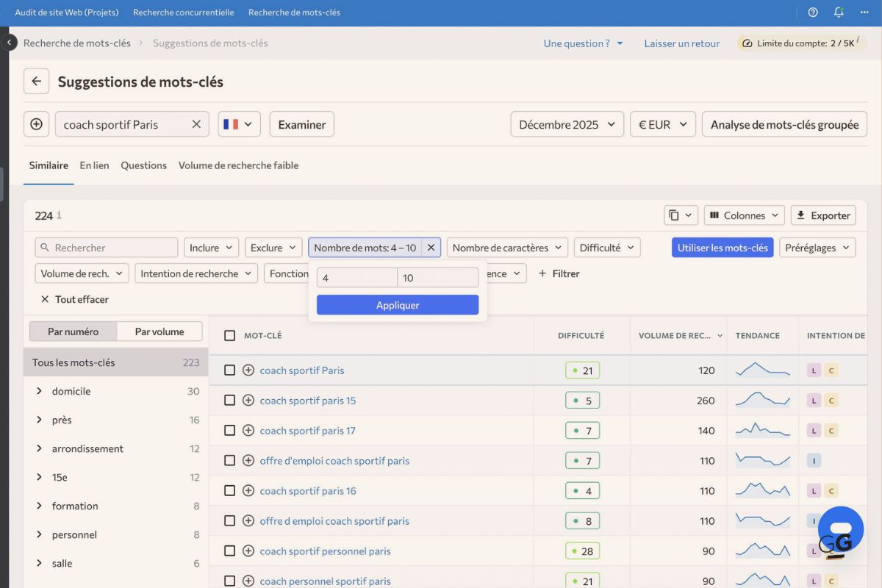Open the EUR currency dropdown

(x=662, y=123)
